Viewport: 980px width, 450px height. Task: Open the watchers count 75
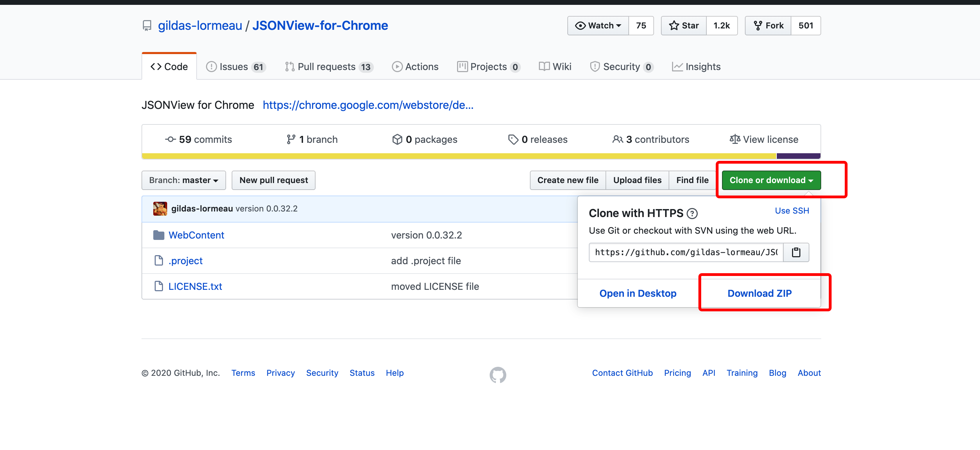pos(641,26)
